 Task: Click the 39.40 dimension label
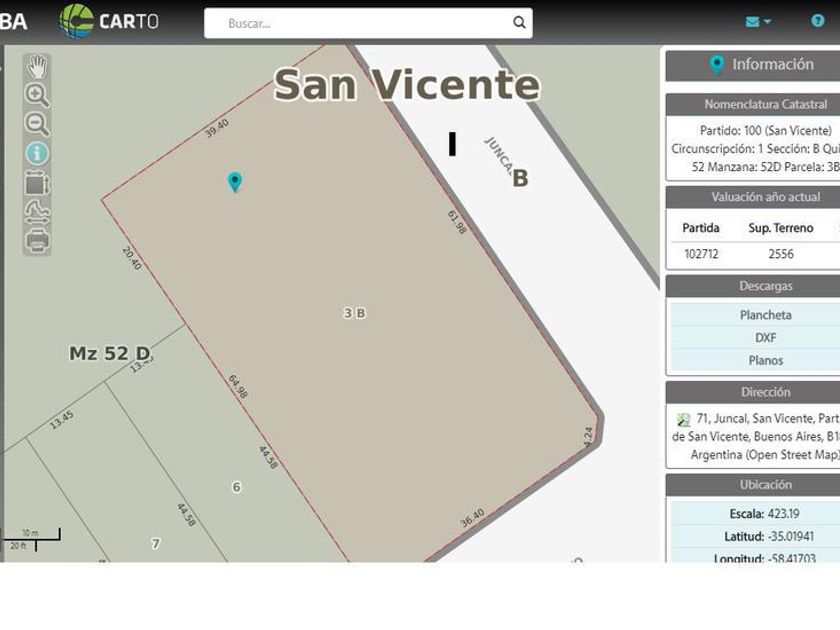[x=217, y=128]
